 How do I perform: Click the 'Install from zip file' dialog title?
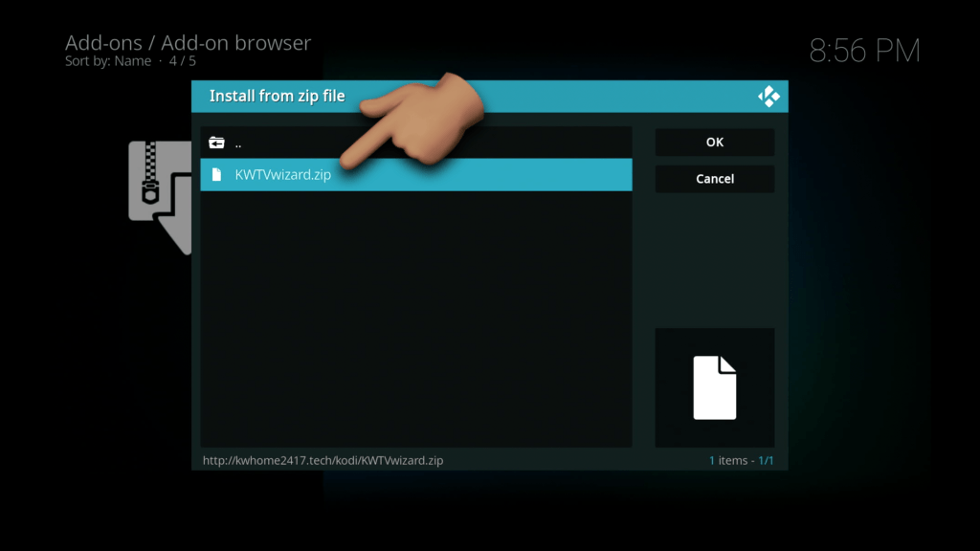pyautogui.click(x=277, y=96)
